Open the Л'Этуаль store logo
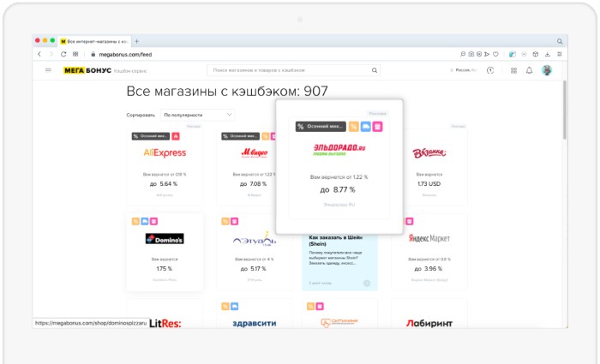 (x=255, y=239)
